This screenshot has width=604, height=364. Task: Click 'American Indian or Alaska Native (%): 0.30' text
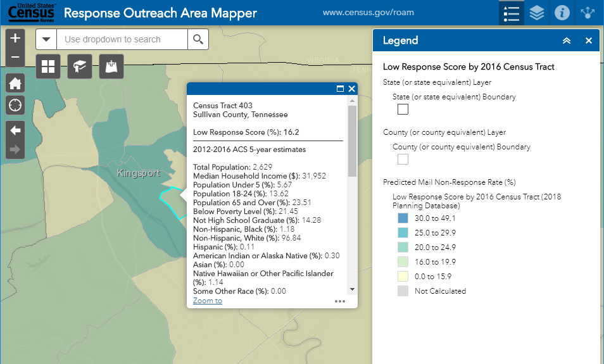[266, 255]
